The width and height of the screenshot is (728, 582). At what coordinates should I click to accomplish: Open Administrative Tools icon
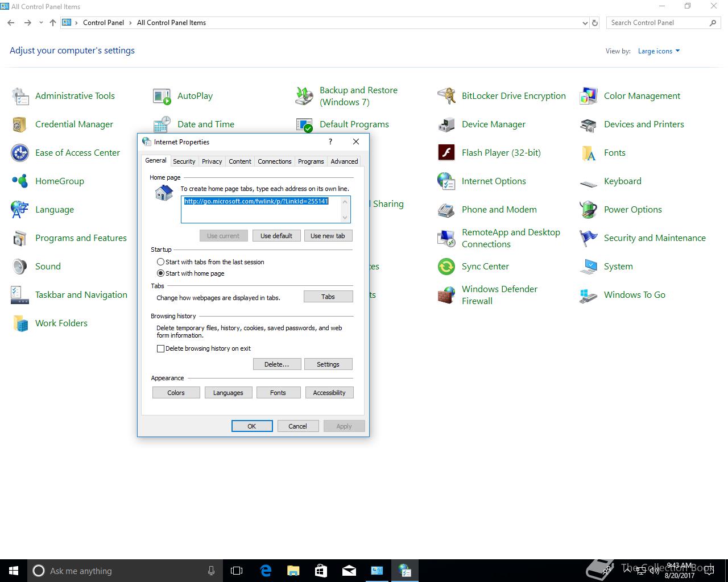(20, 96)
